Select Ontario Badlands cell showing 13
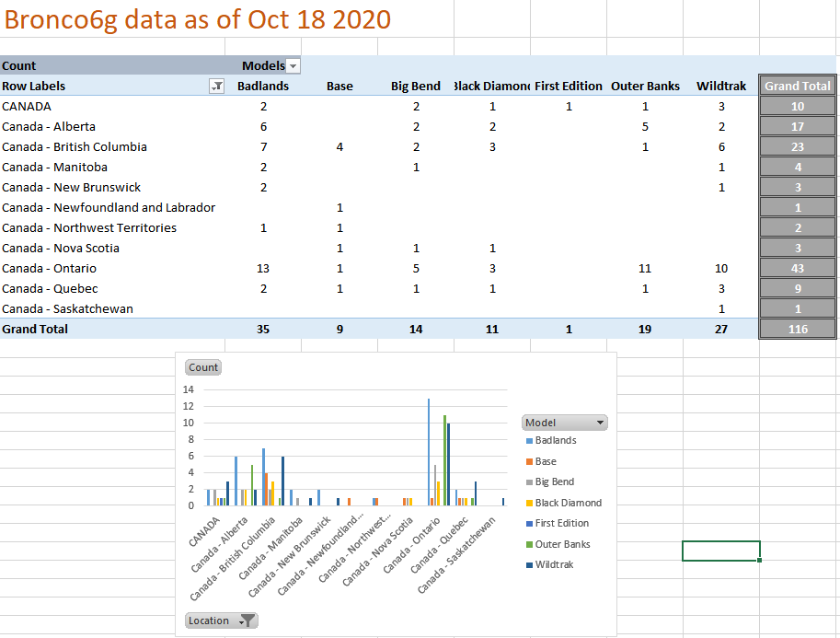The height and width of the screenshot is (638, 840). pos(263,269)
